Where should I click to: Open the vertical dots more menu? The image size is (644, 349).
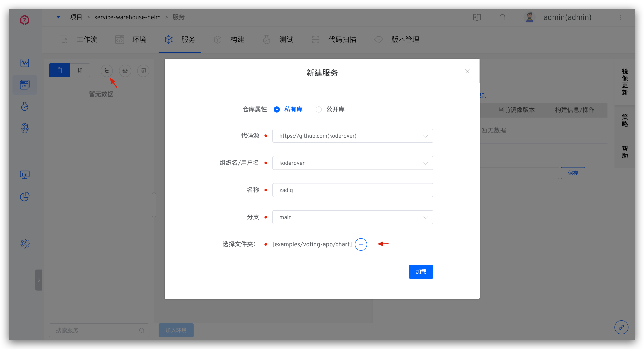tap(621, 17)
